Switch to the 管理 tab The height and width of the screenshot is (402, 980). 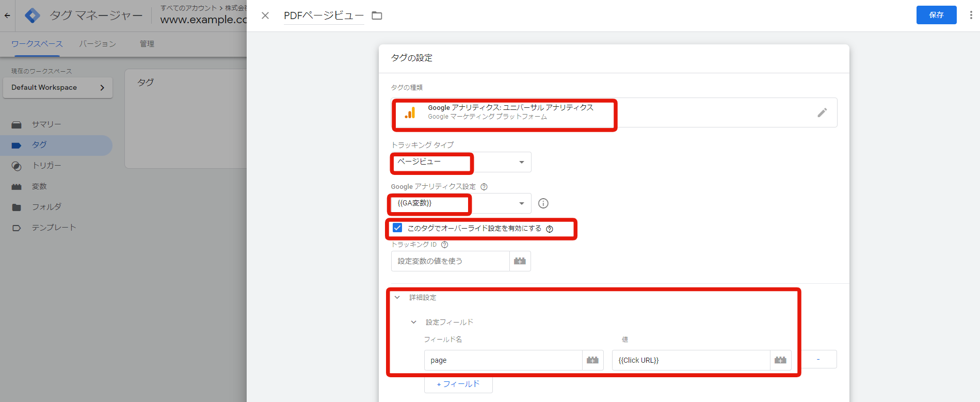tap(147, 44)
